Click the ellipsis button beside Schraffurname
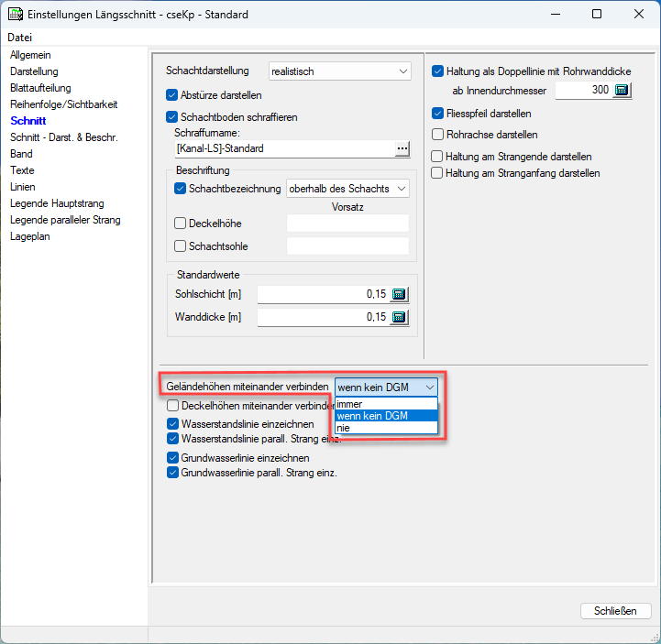 402,148
